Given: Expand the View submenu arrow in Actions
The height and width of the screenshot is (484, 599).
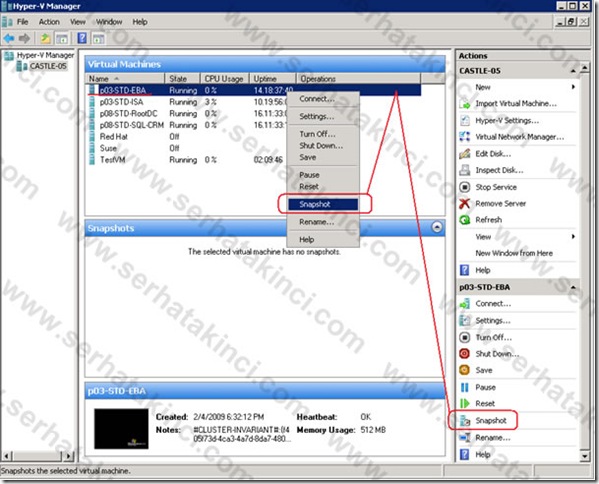Looking at the screenshot, I should [x=573, y=237].
